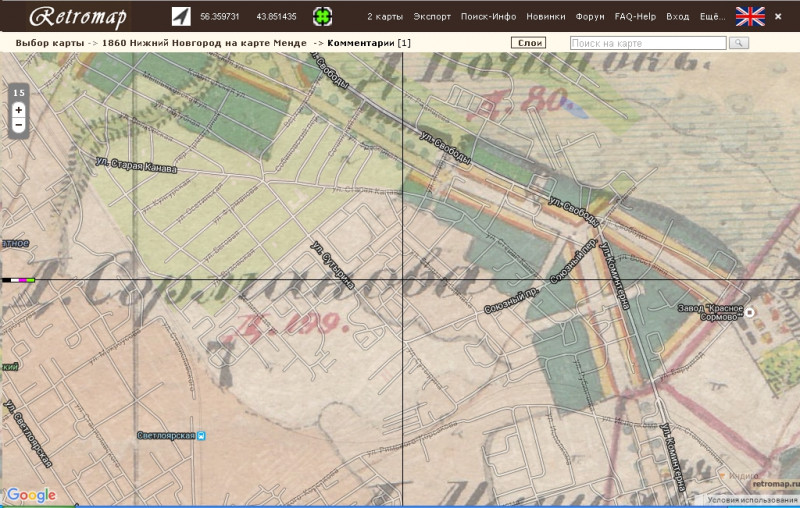The image size is (800, 508).
Task: Click the zoom level 15 indicator
Action: coord(19,92)
